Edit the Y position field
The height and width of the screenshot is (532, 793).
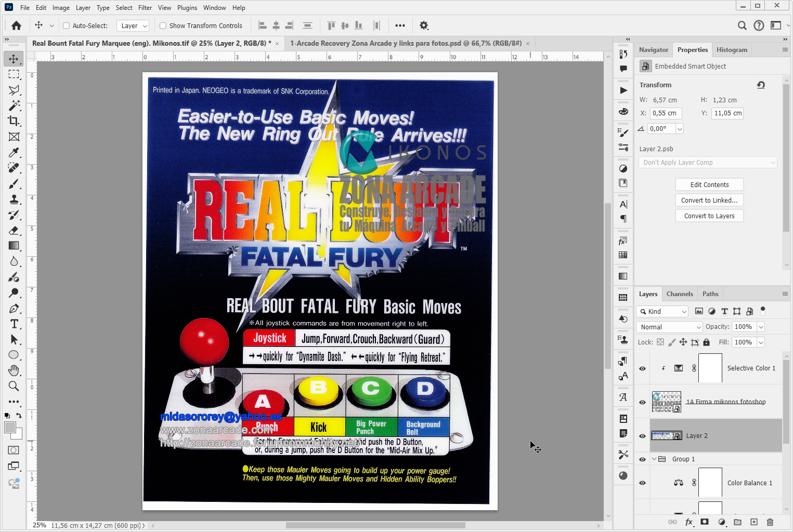click(x=728, y=113)
